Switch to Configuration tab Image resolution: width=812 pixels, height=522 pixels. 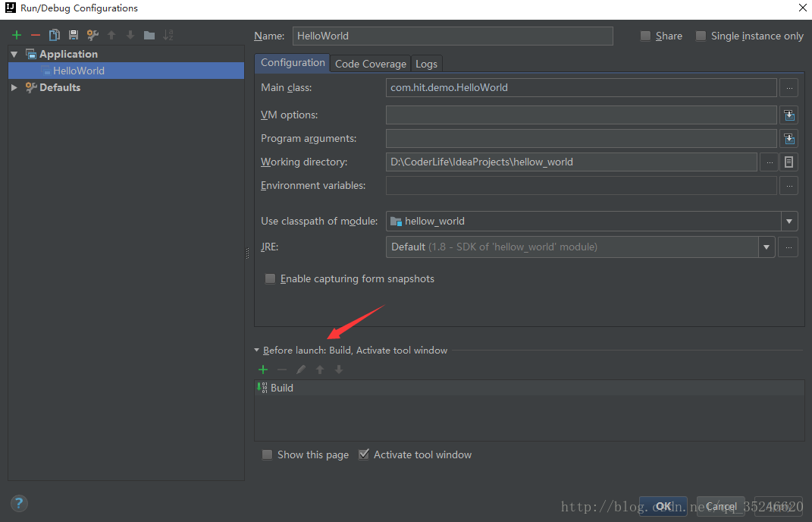[x=293, y=63]
